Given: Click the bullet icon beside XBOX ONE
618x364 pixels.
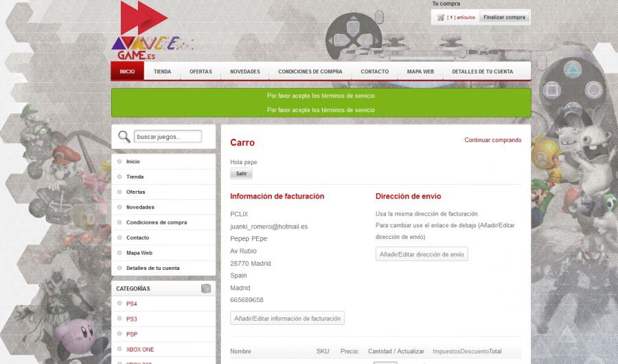Looking at the screenshot, I should click(119, 349).
